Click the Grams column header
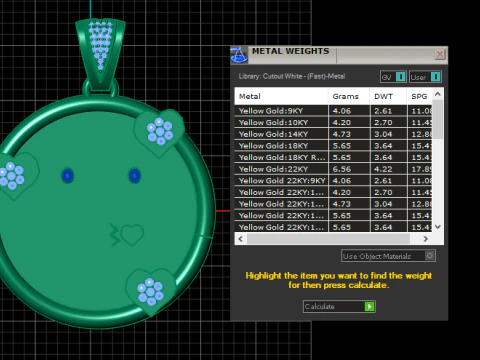480x360 pixels. tap(349, 96)
